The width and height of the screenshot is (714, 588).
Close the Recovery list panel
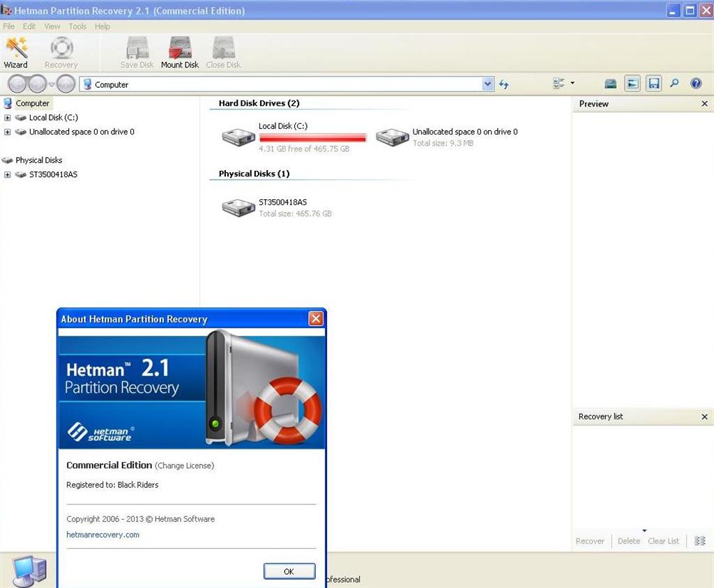pos(704,417)
